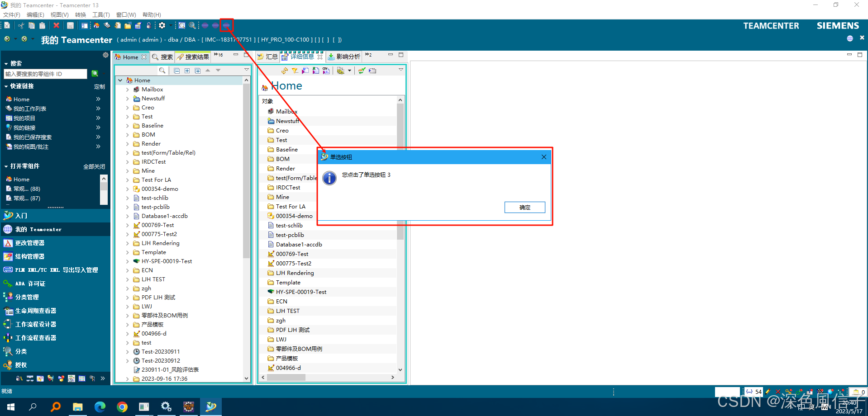Click the lock and key icon in the bottom application bar
Screen dimensions: 868x416
(19, 378)
